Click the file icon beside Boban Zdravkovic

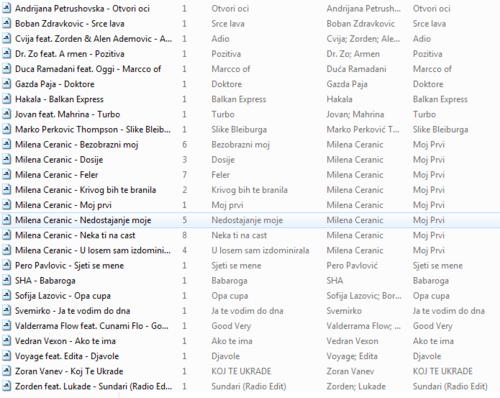(x=6, y=23)
